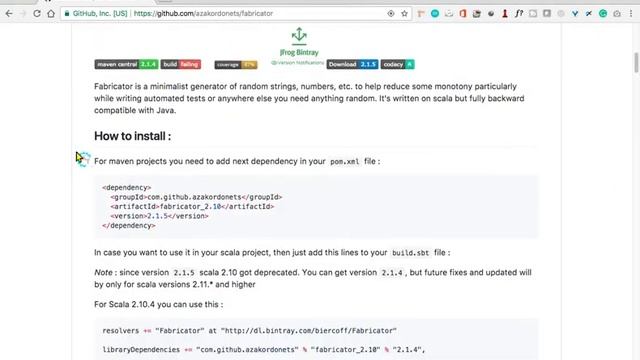The image size is (640, 360).
Task: Open the Office extension icon
Action: pos(463,13)
